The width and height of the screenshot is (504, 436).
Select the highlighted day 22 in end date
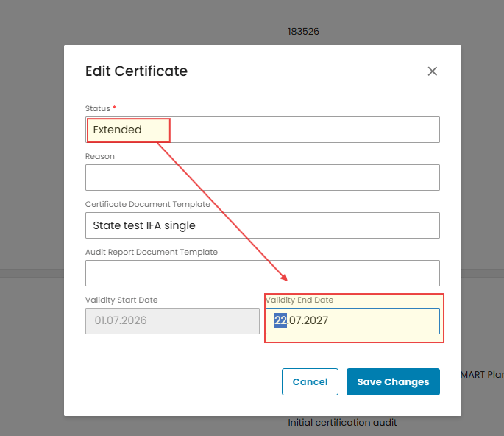pos(280,320)
